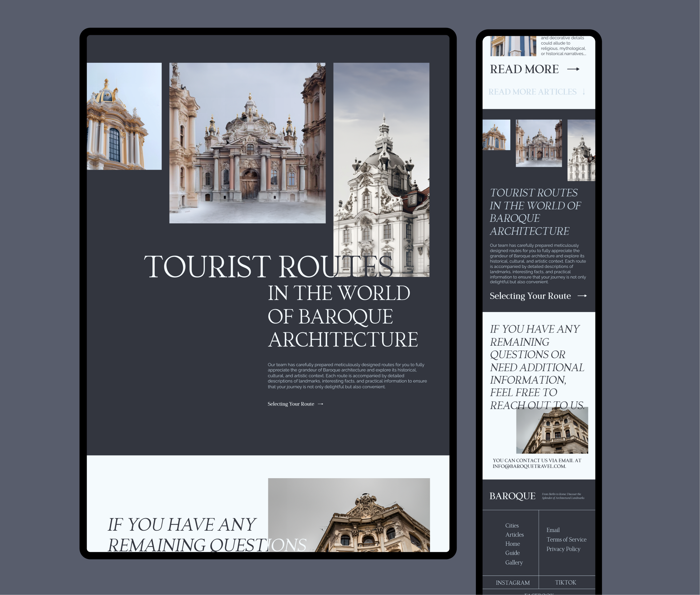Expand READ MORE ARTICLES section
This screenshot has width=700, height=595.
[x=532, y=92]
